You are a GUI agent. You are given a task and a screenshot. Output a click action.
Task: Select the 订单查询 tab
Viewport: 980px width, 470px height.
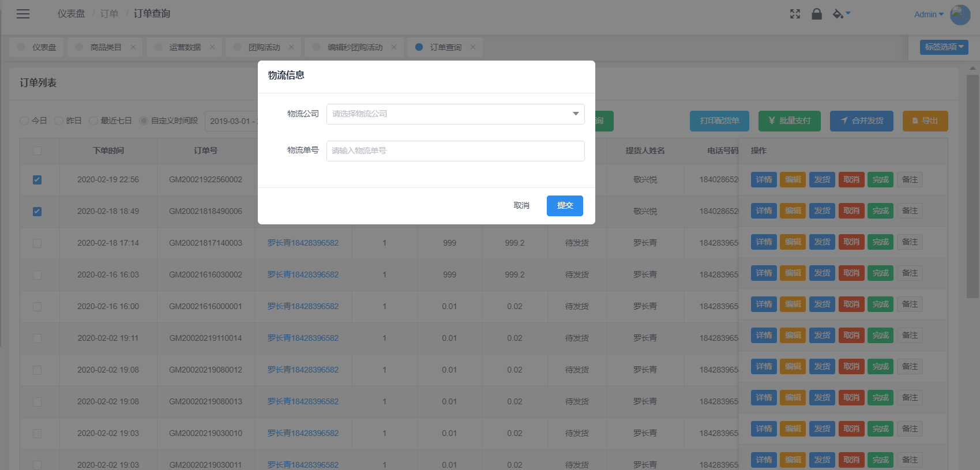coord(445,47)
